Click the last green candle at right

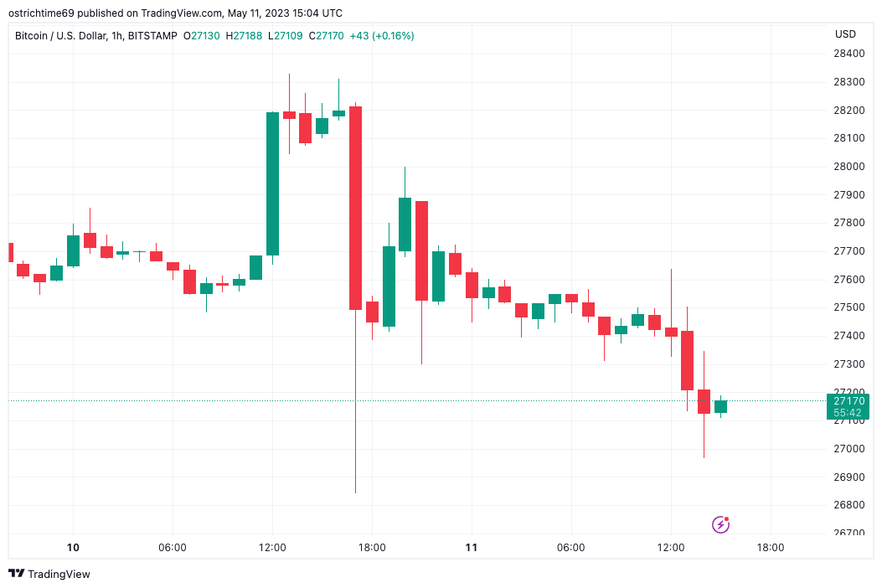720,406
